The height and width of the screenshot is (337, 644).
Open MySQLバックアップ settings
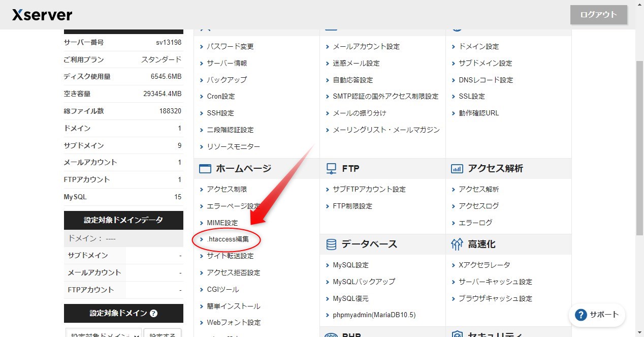point(364,281)
